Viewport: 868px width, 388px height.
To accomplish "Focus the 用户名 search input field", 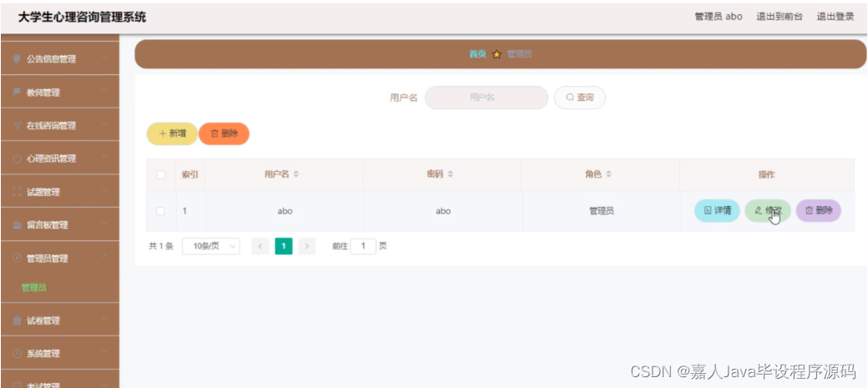I will (486, 98).
